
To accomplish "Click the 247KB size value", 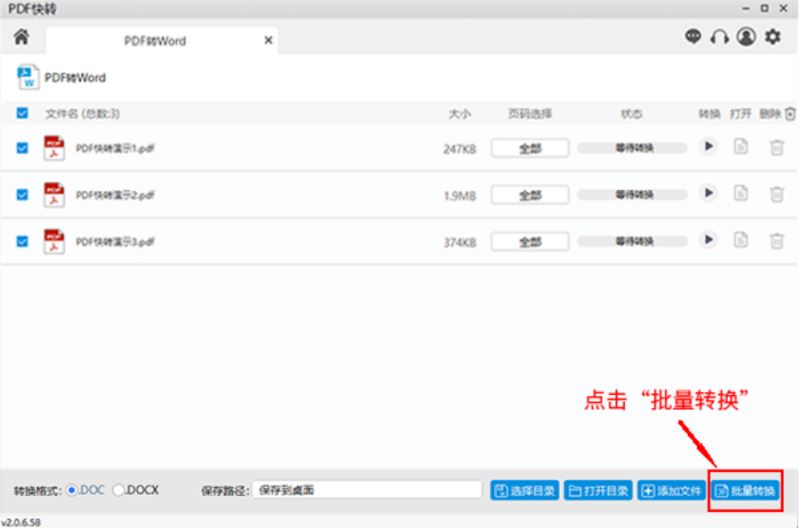I will click(460, 149).
